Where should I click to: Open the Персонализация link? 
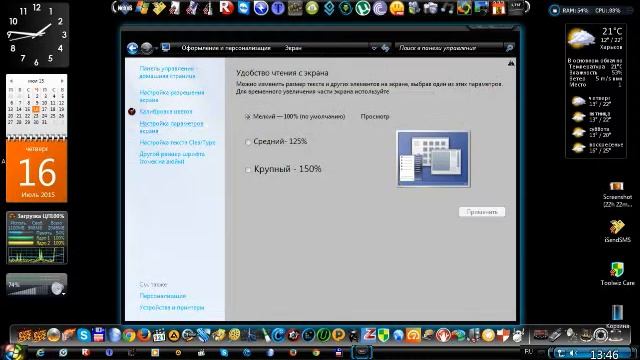(162, 296)
